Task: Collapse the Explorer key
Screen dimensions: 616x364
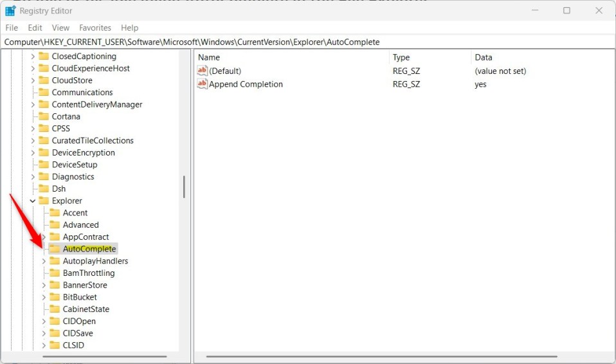Action: tap(33, 201)
